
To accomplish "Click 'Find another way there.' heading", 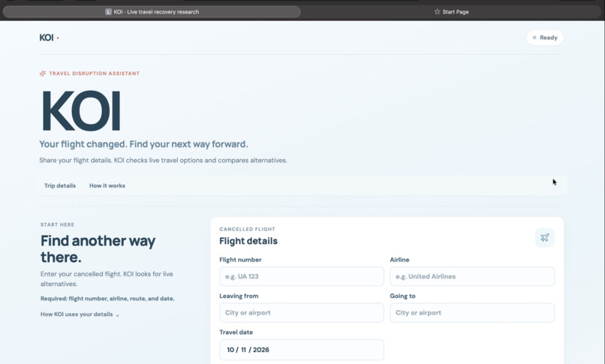I will tap(98, 249).
